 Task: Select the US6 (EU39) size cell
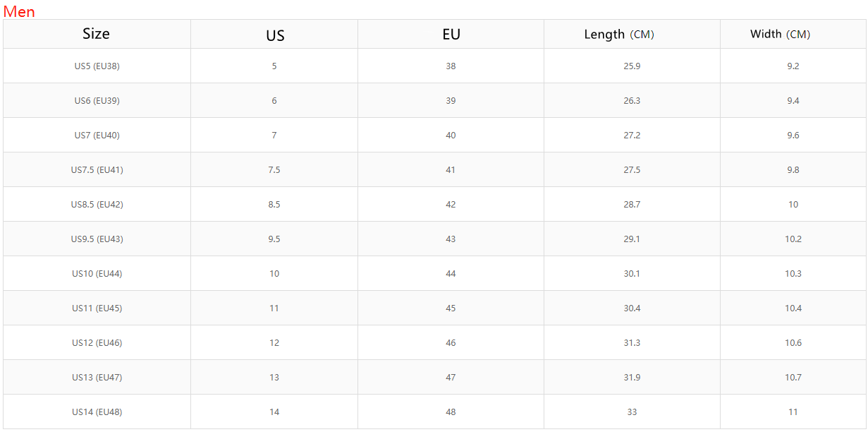coord(97,101)
